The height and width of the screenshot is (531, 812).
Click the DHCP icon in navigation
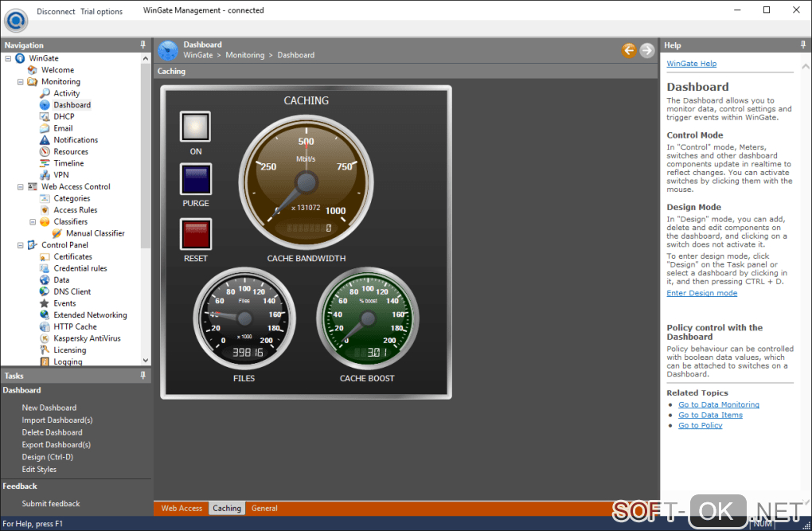pos(45,116)
